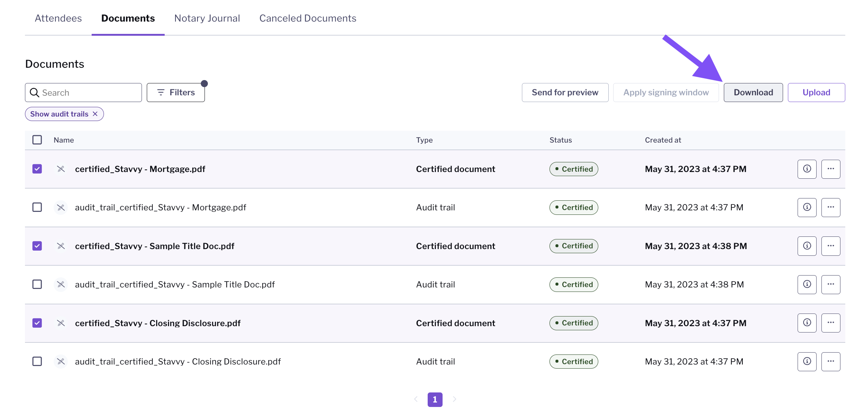Click the Upload button
The width and height of the screenshot is (868, 420).
click(x=816, y=92)
